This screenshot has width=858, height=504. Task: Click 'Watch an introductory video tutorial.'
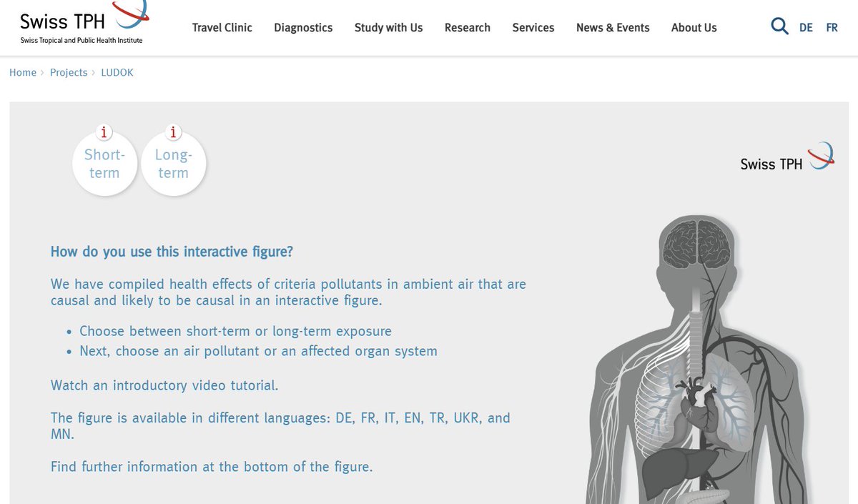(164, 385)
